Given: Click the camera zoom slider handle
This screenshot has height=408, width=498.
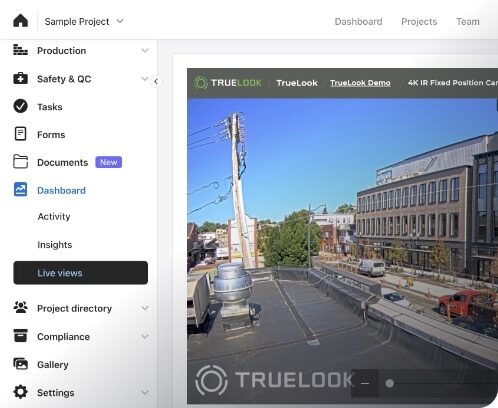Looking at the screenshot, I should tap(389, 383).
